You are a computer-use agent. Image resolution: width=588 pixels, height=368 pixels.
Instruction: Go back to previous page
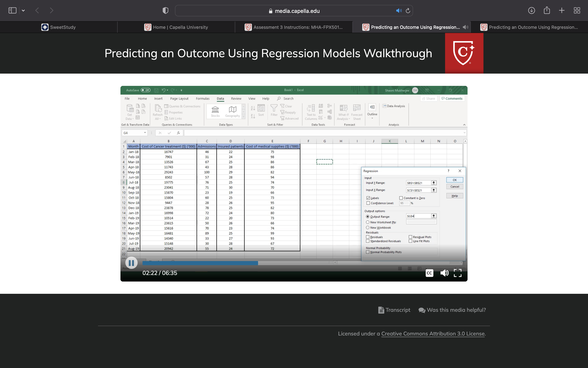pos(37,10)
